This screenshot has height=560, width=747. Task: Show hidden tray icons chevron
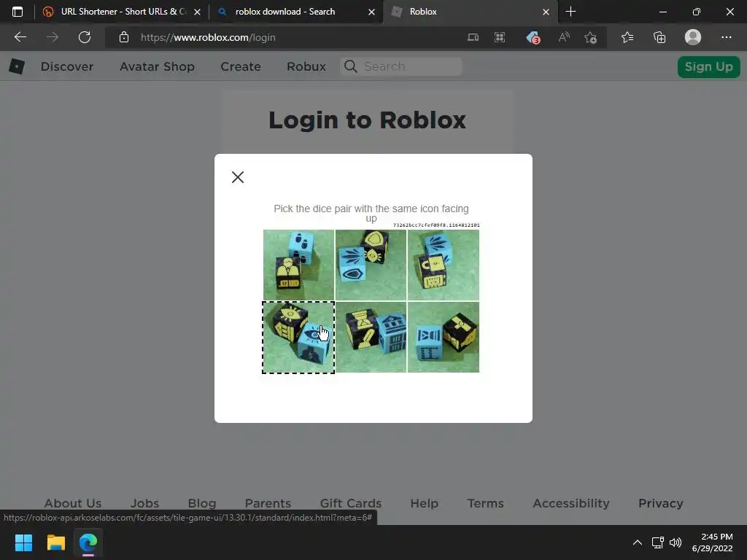click(638, 542)
